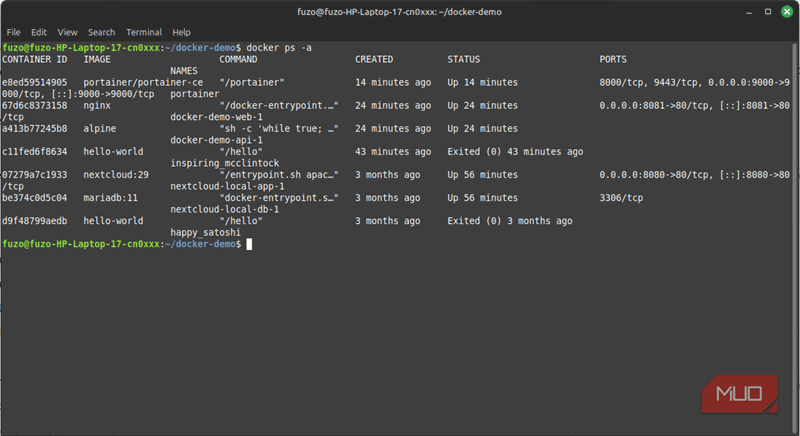Open the Search menu

click(101, 32)
